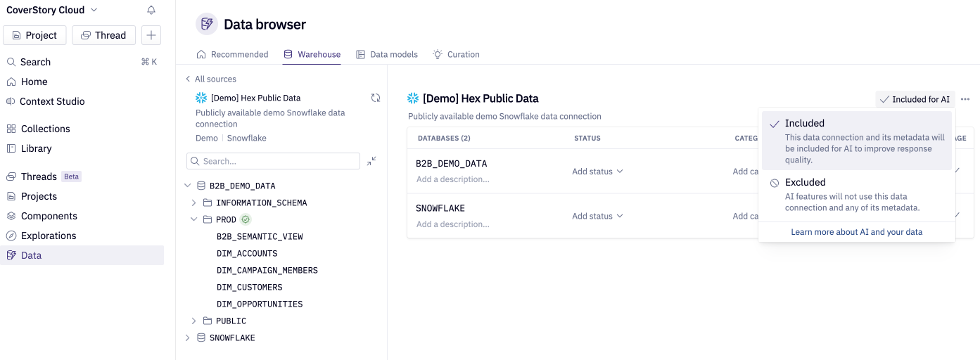Switch to the Data models tab
This screenshot has width=980, height=360.
pos(387,54)
